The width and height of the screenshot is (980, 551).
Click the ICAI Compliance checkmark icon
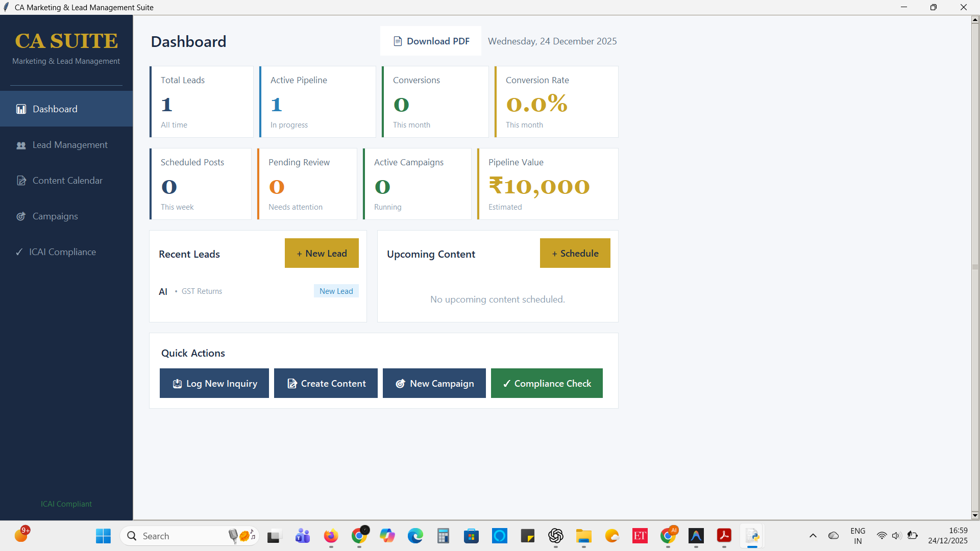pos(19,252)
